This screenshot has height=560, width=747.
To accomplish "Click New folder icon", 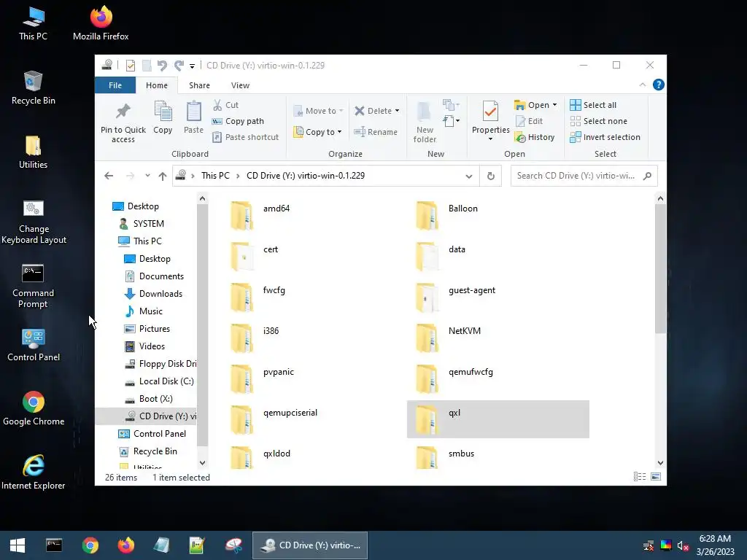I will tap(425, 122).
